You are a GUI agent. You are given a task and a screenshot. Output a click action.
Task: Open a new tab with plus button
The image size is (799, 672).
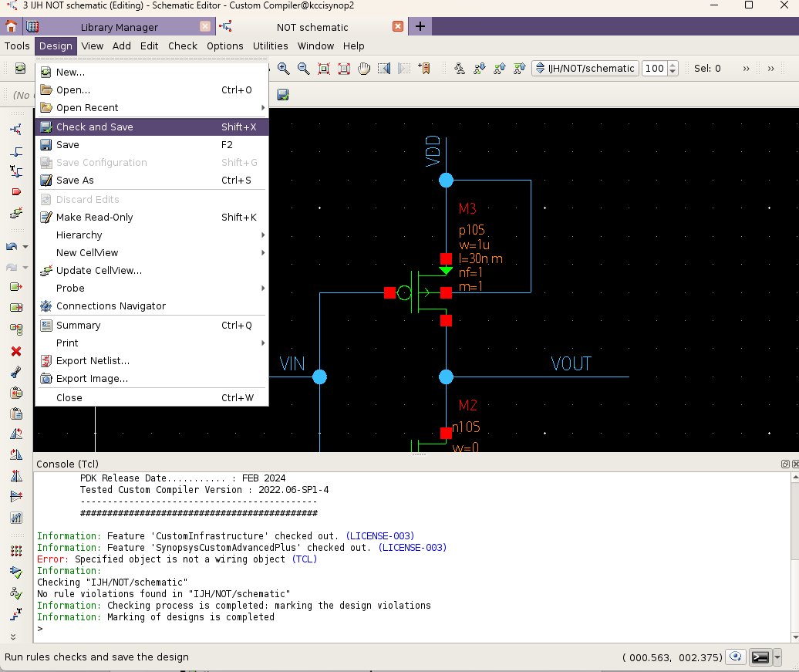click(x=420, y=26)
